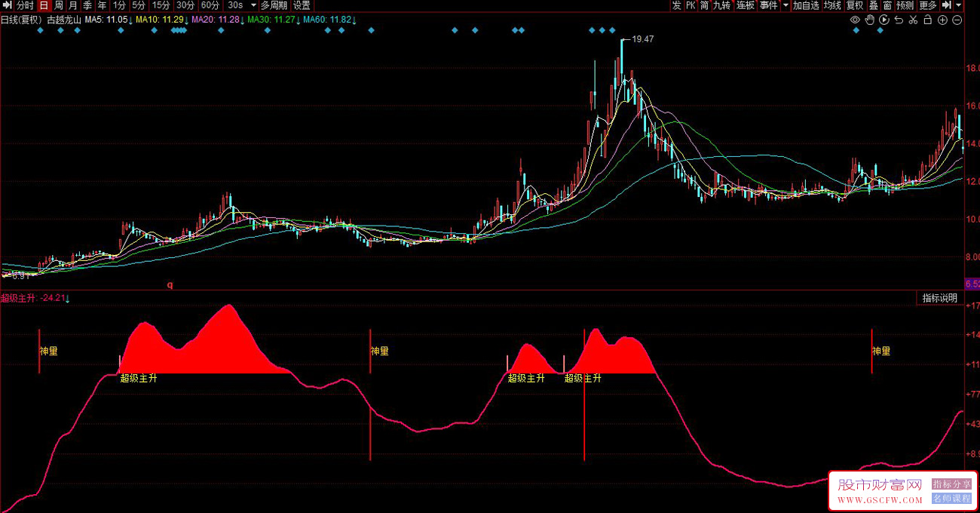Viewport: 980px width, 513px height.
Task: Toggle the eye visibility icon
Action: tap(856, 20)
